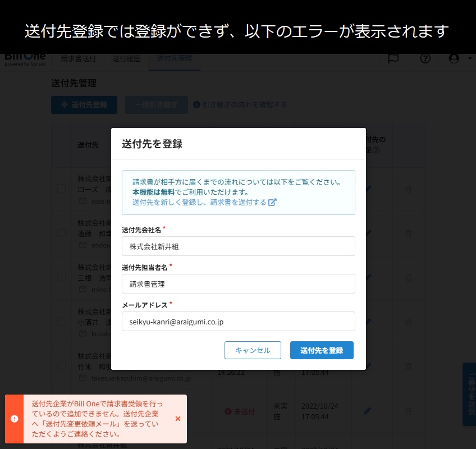Click the mail icon beside takesue-kazuhiro address
Viewport: 476px width, 449px height.
[83, 378]
